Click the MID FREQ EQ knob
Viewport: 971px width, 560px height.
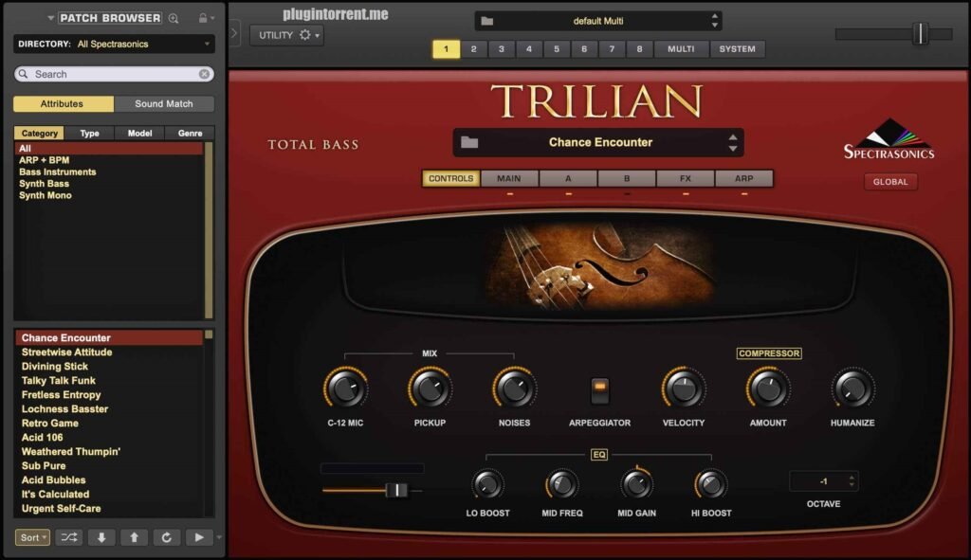(x=561, y=484)
